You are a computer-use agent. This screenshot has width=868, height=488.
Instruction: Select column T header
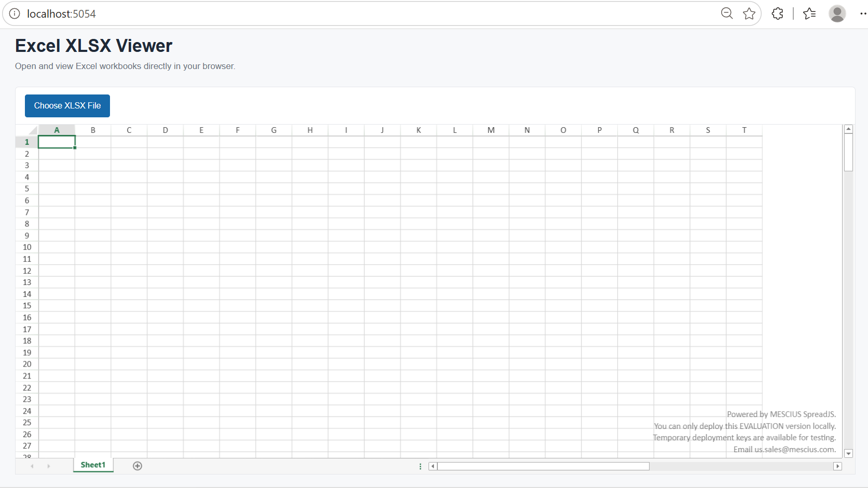pyautogui.click(x=744, y=130)
